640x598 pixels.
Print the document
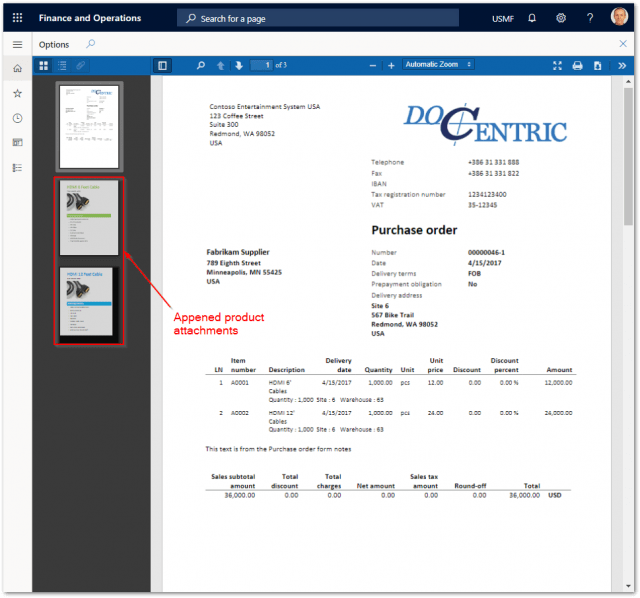click(577, 65)
